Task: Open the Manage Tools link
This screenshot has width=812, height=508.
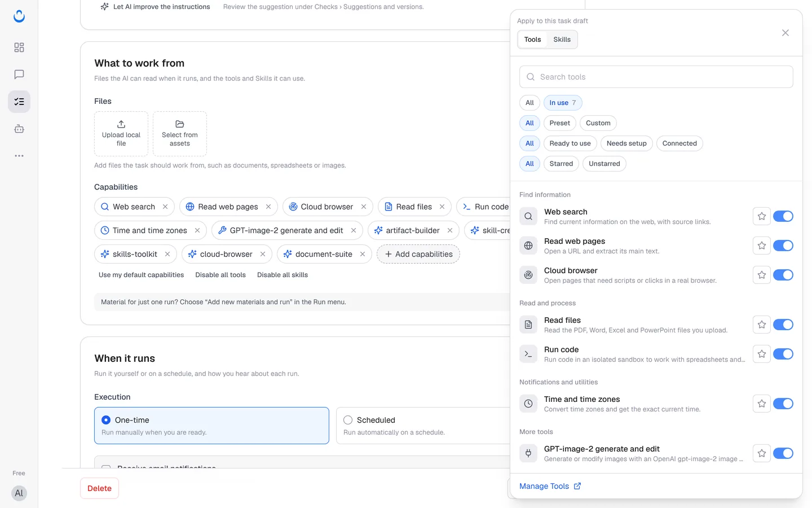Action: point(550,486)
